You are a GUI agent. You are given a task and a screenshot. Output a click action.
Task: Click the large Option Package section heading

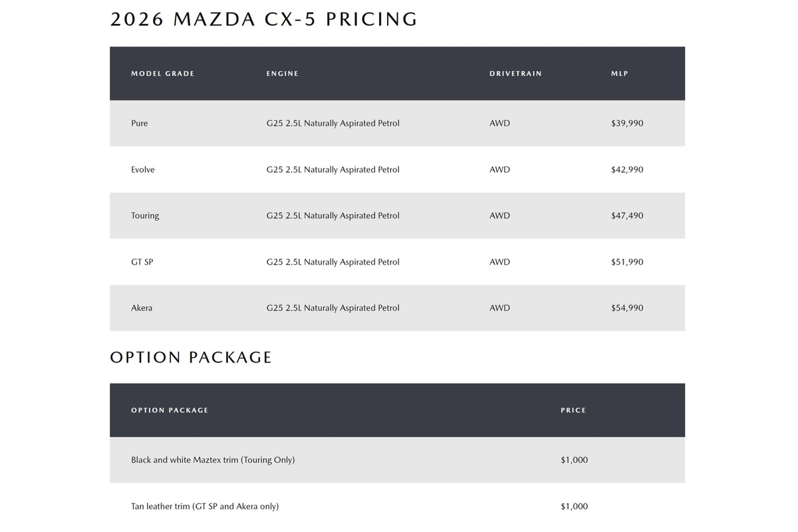(x=191, y=357)
